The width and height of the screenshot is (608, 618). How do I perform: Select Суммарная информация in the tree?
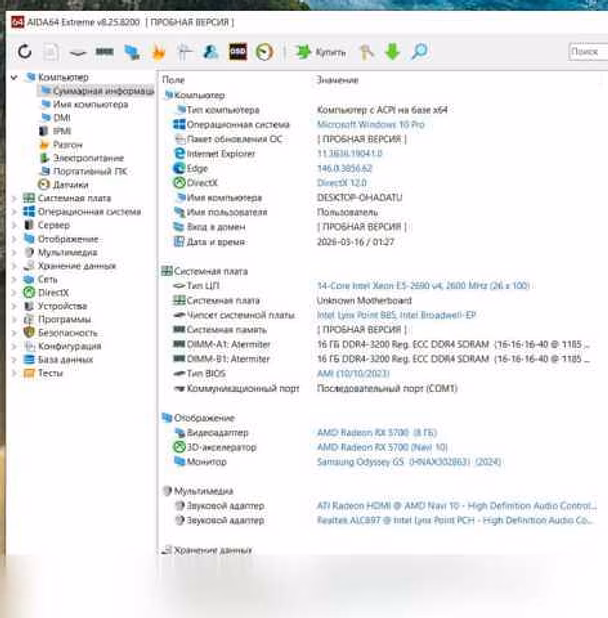tap(97, 91)
